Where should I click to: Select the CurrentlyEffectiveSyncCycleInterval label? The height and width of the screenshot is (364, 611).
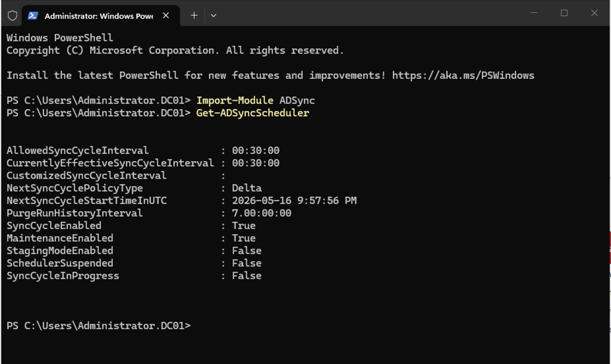click(x=110, y=163)
